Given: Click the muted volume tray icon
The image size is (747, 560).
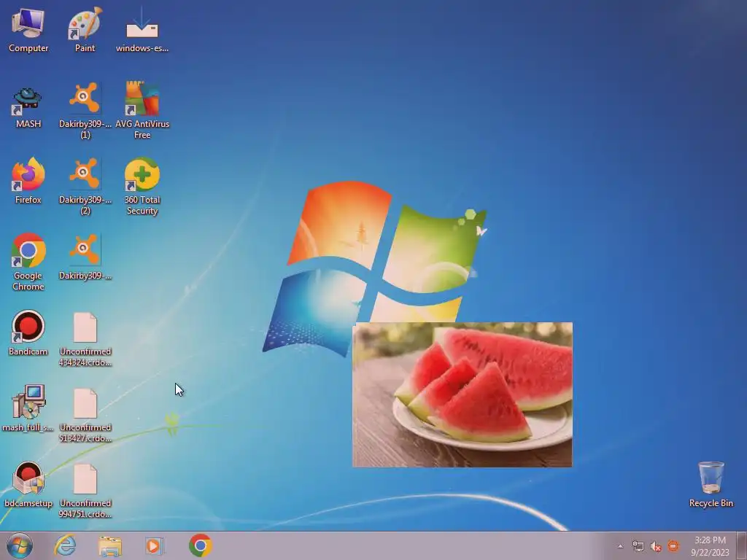Looking at the screenshot, I should (x=656, y=546).
